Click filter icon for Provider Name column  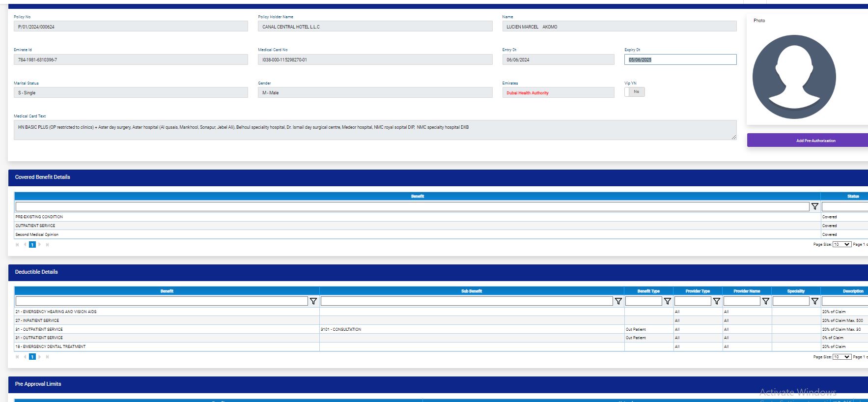(765, 301)
